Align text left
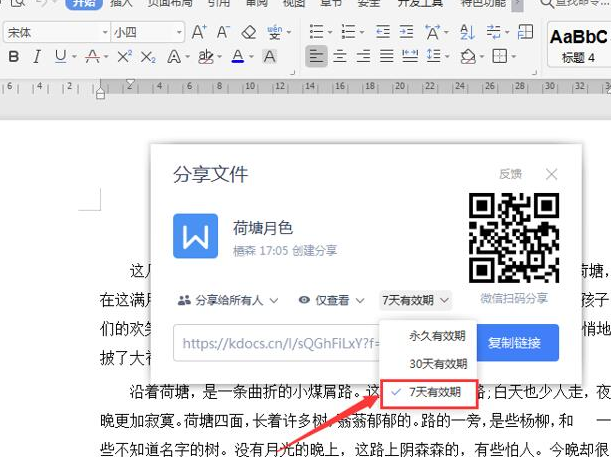 click(316, 57)
